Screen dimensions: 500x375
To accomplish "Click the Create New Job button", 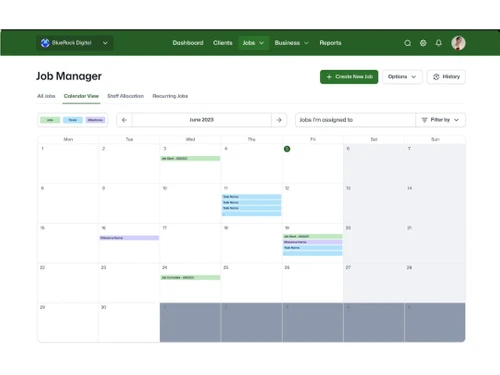I will pyautogui.click(x=349, y=77).
